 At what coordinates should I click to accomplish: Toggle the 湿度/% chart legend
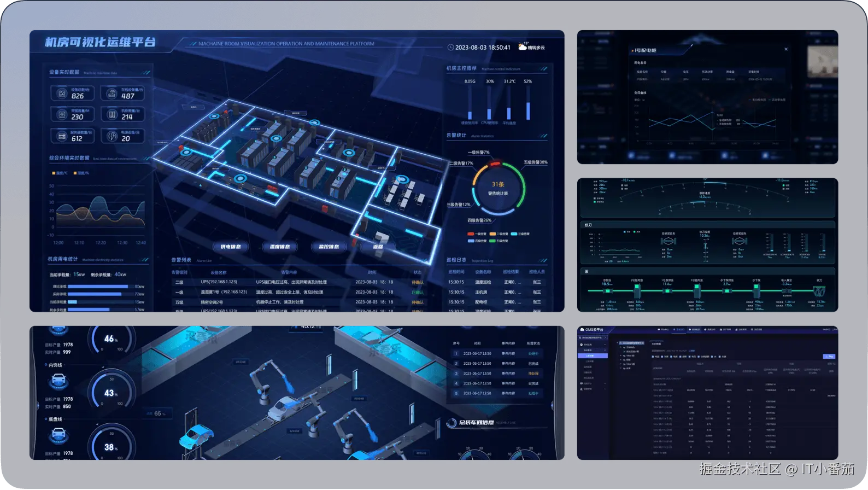81,173
